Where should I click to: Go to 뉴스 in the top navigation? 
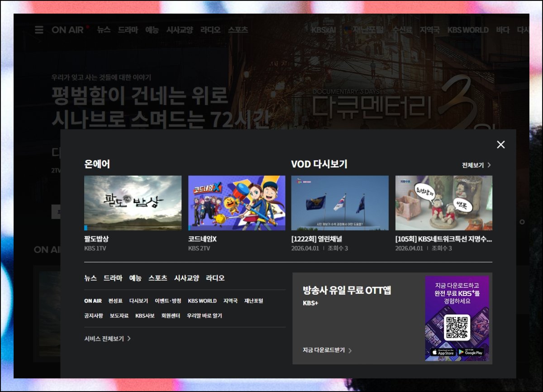point(104,30)
